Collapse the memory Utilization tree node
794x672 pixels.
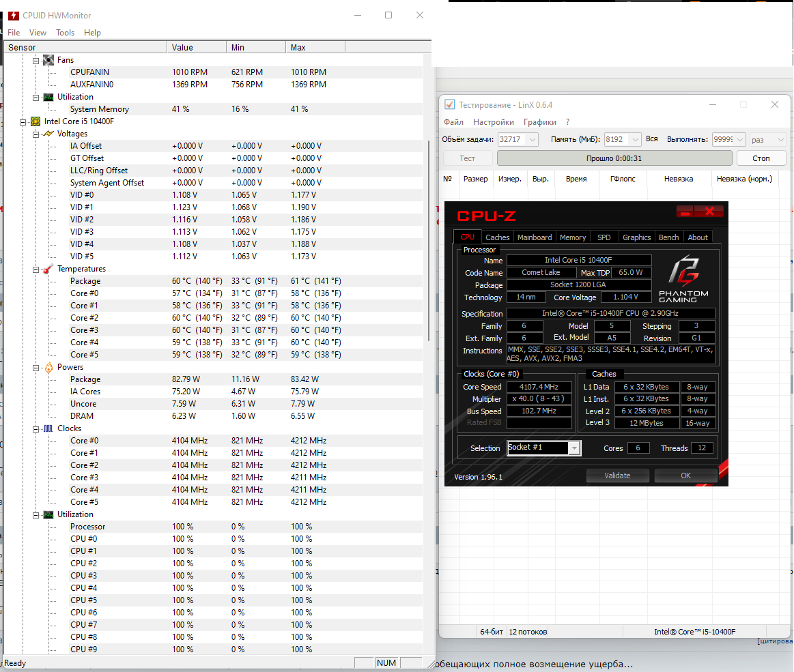[36, 97]
